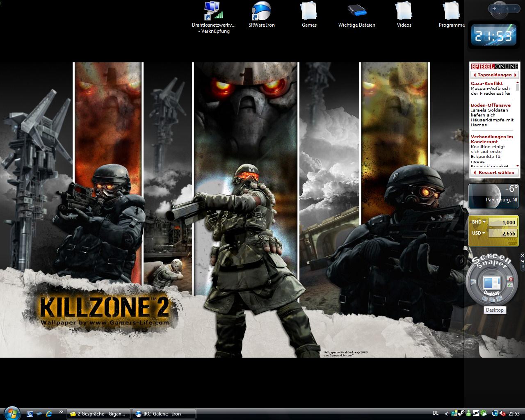525x420 pixels.
Task: Open the Windows Start menu
Action: click(11, 413)
